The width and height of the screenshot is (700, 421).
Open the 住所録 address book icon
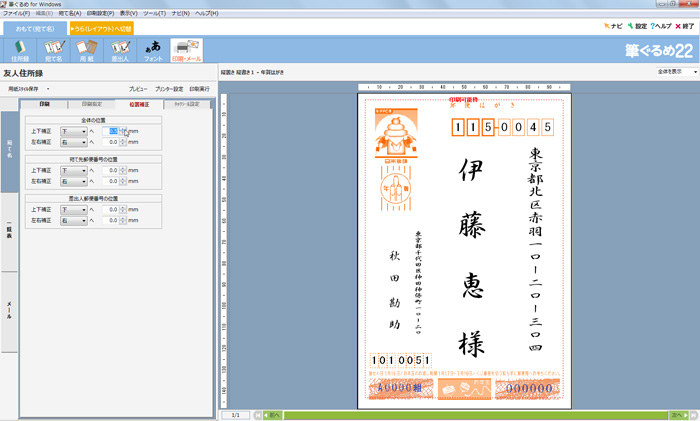pos(20,50)
